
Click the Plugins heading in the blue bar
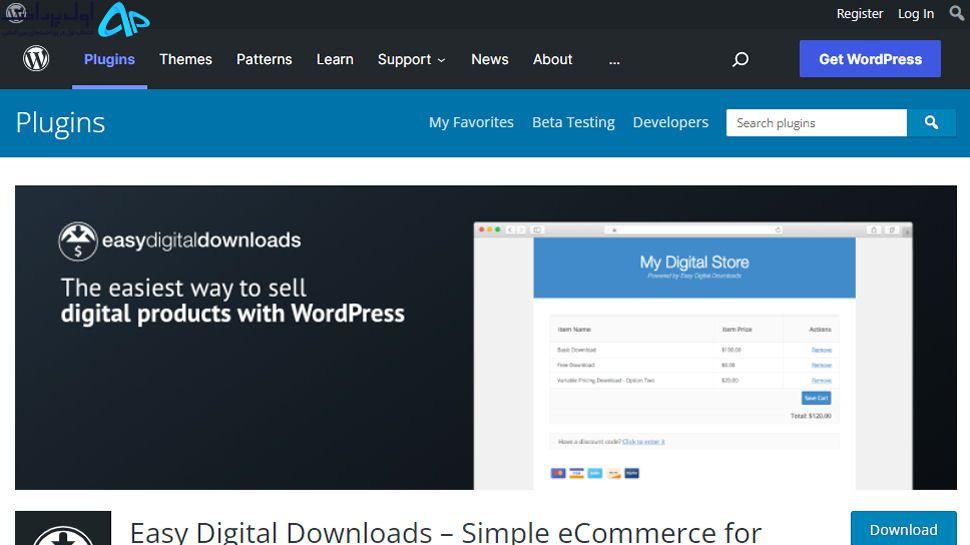[61, 122]
